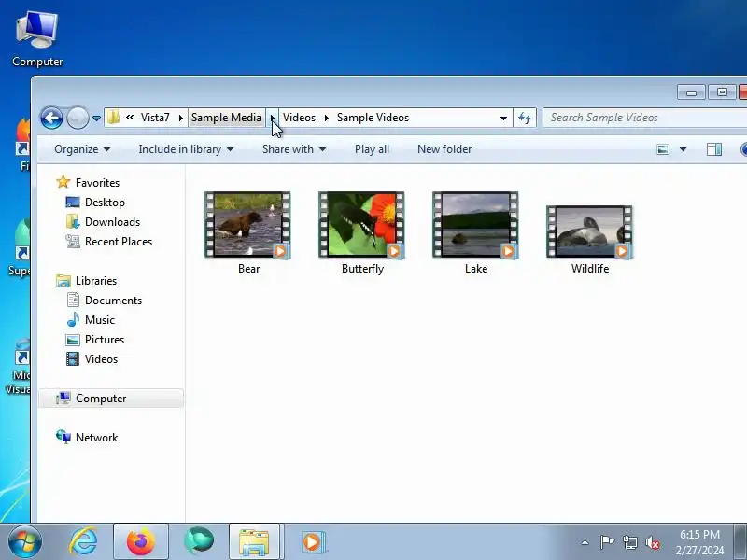Click the muted volume tray icon
Screen dimensions: 747x560
(653, 542)
